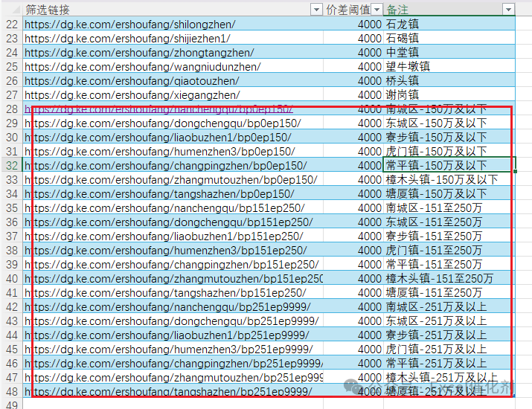Screen dimensions: 532x409
Task: Select the 南城区-251万及以上 cell
Action: click(449, 307)
